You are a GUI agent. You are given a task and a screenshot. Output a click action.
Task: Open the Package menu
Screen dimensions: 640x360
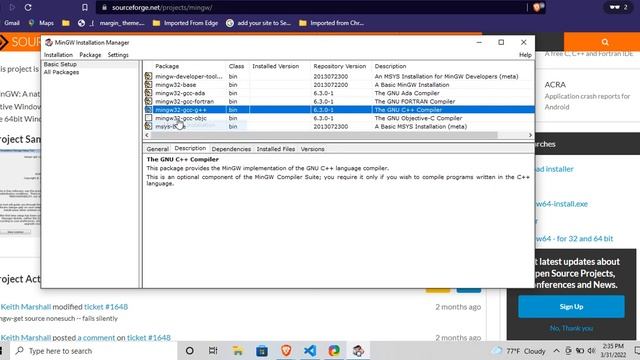[x=90, y=55]
